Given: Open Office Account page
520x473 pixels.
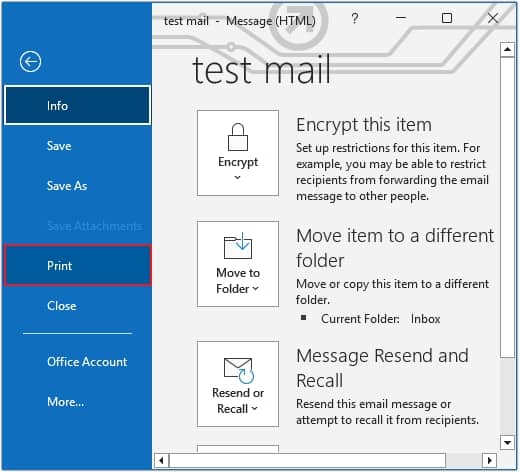Looking at the screenshot, I should click(77, 362).
